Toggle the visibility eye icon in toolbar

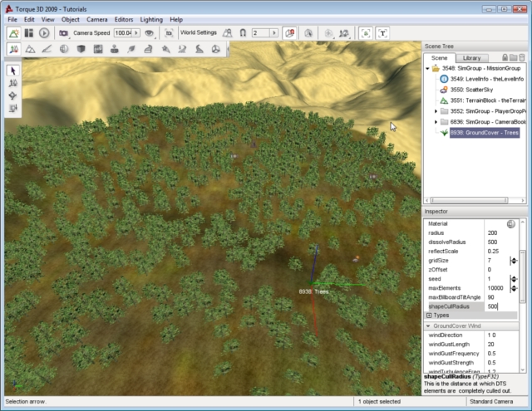coord(149,33)
